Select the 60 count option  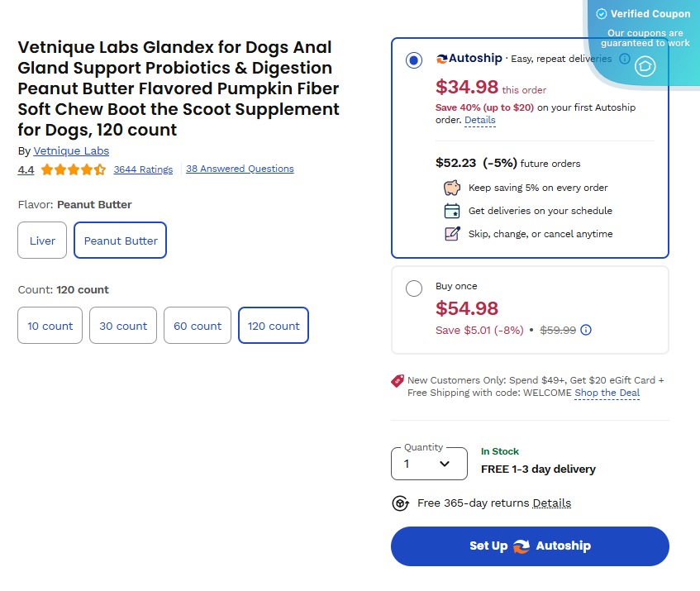point(197,325)
